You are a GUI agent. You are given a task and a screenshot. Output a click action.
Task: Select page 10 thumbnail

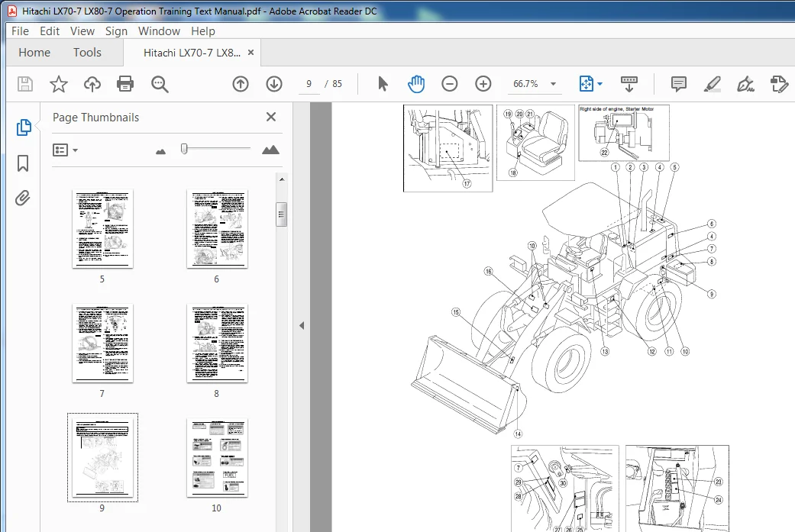(217, 457)
